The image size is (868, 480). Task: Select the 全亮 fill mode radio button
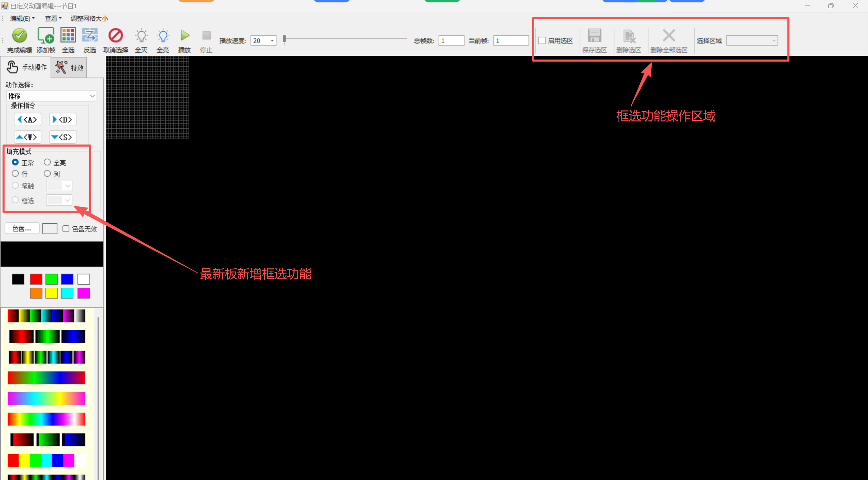point(47,162)
